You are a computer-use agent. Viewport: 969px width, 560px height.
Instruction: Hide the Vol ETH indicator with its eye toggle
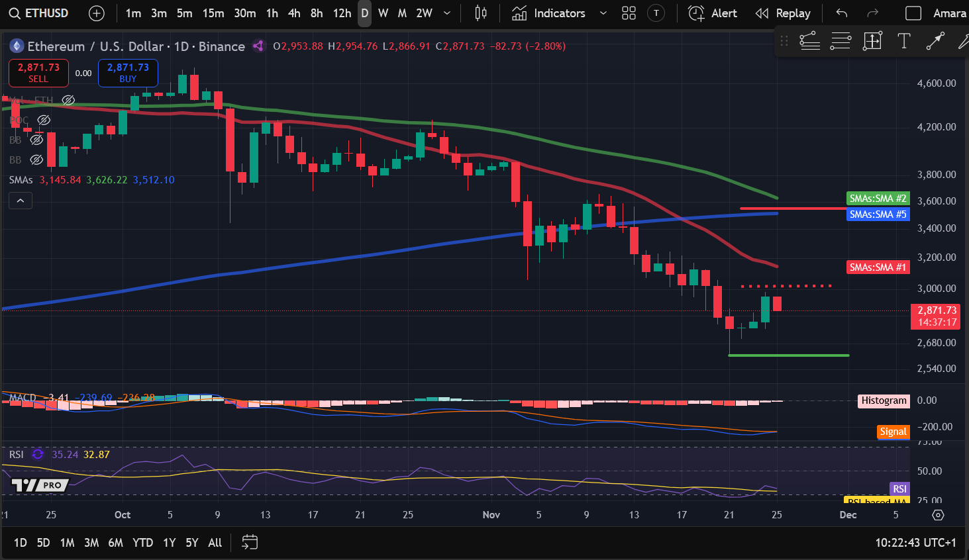point(68,100)
